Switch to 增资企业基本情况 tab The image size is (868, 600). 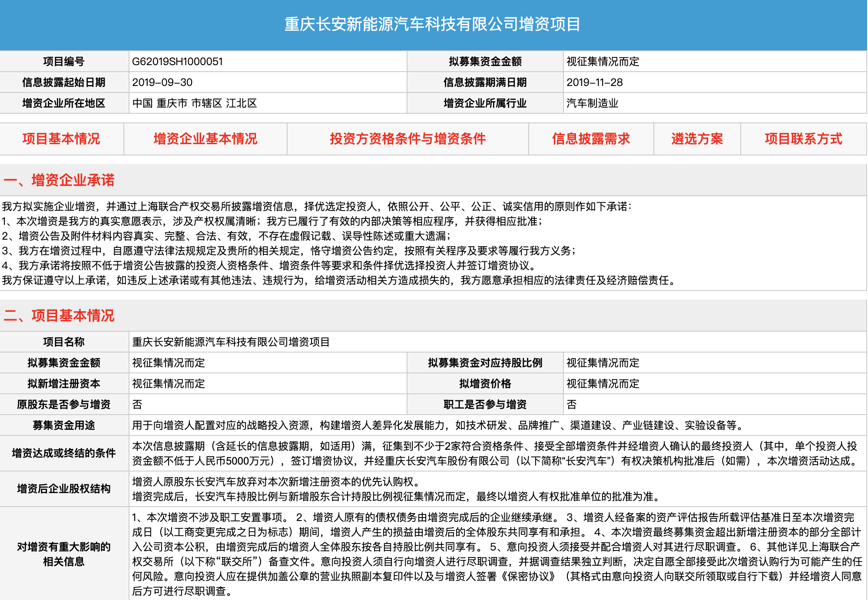point(205,139)
